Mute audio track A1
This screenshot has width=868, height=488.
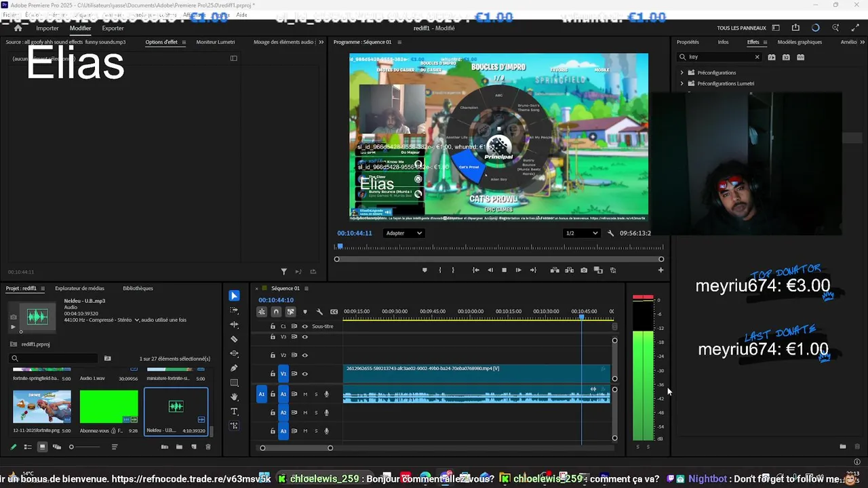pos(305,394)
